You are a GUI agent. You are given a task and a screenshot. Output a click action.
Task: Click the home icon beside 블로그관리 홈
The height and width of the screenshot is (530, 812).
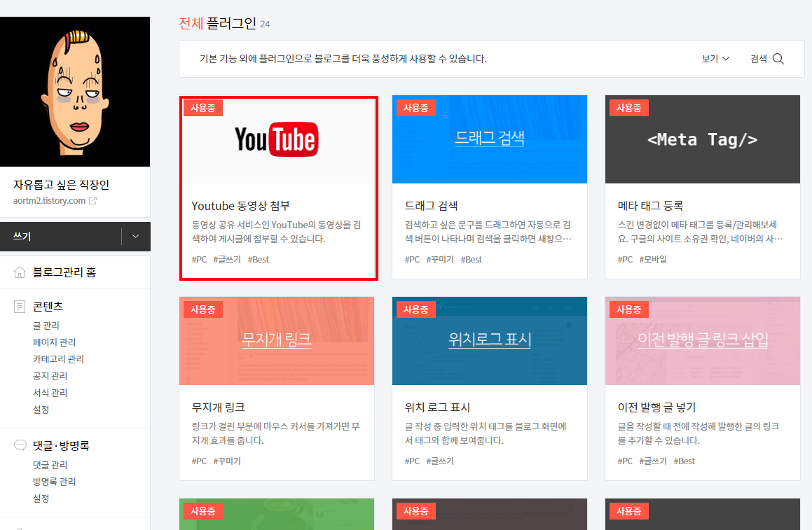tap(20, 272)
